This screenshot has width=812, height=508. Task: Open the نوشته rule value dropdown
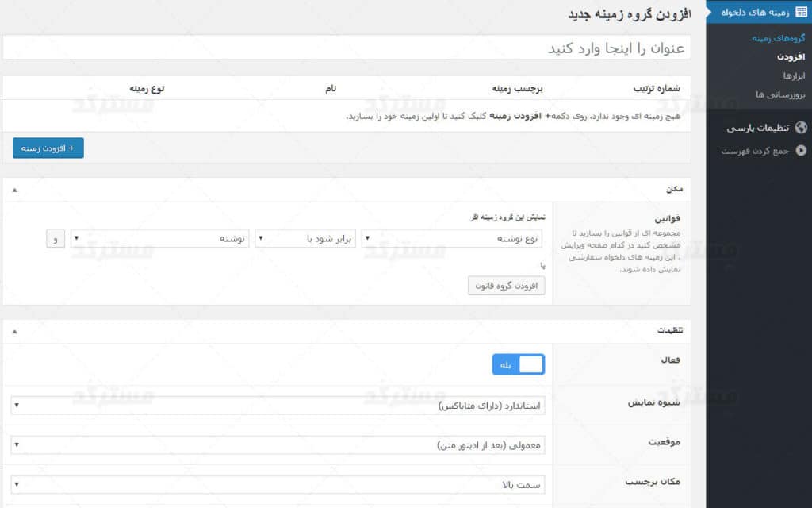coord(159,239)
